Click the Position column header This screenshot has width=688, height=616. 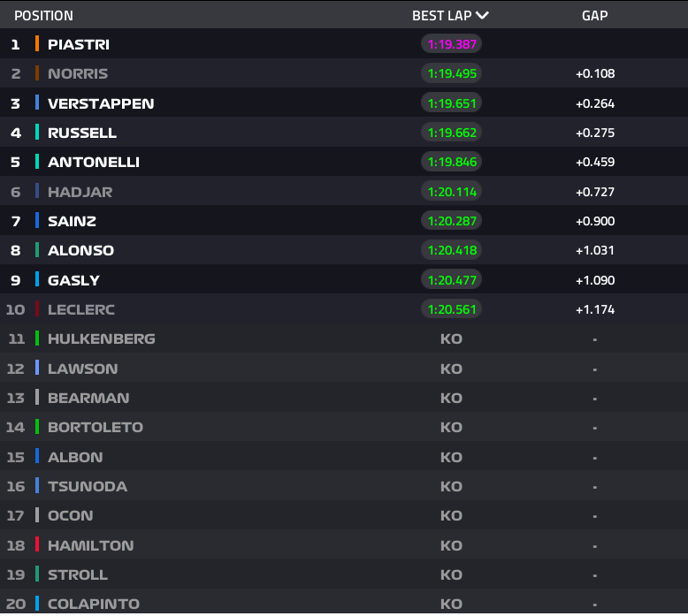43,16
